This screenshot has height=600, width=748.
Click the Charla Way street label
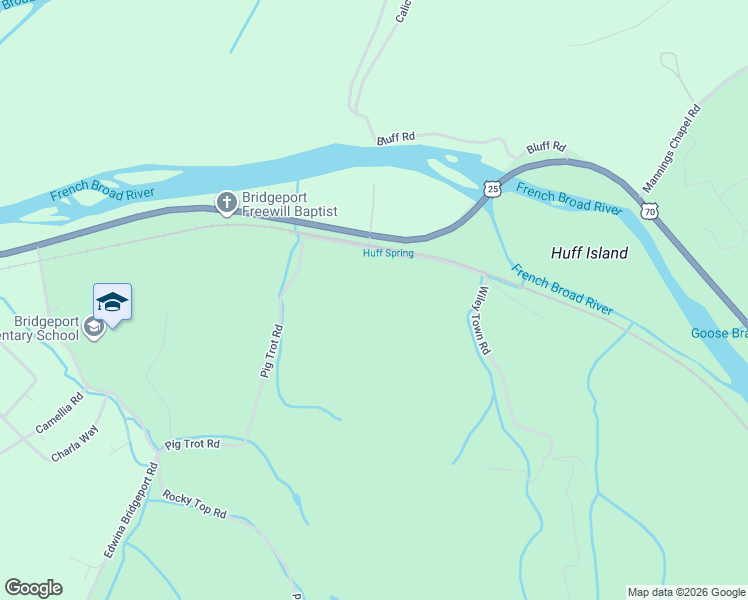click(75, 444)
